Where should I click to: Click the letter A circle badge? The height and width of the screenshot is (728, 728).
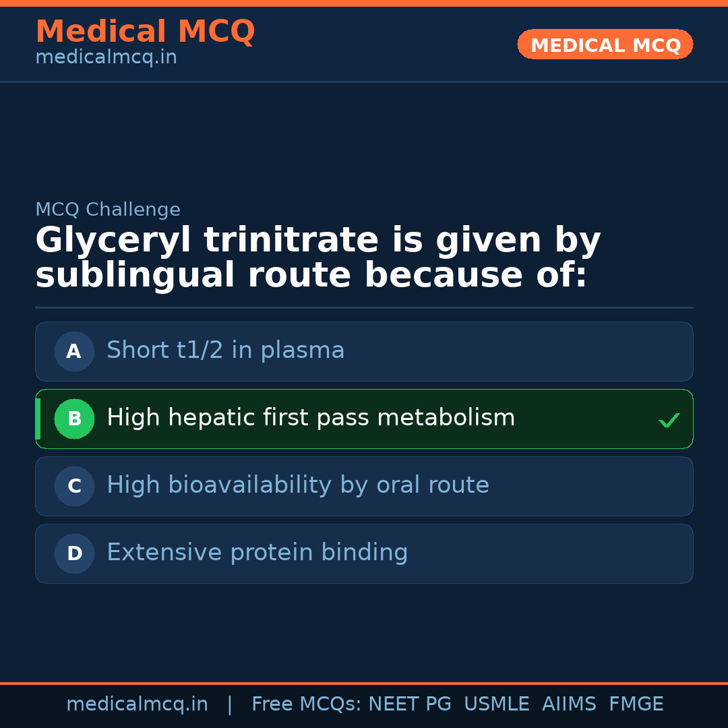74,351
